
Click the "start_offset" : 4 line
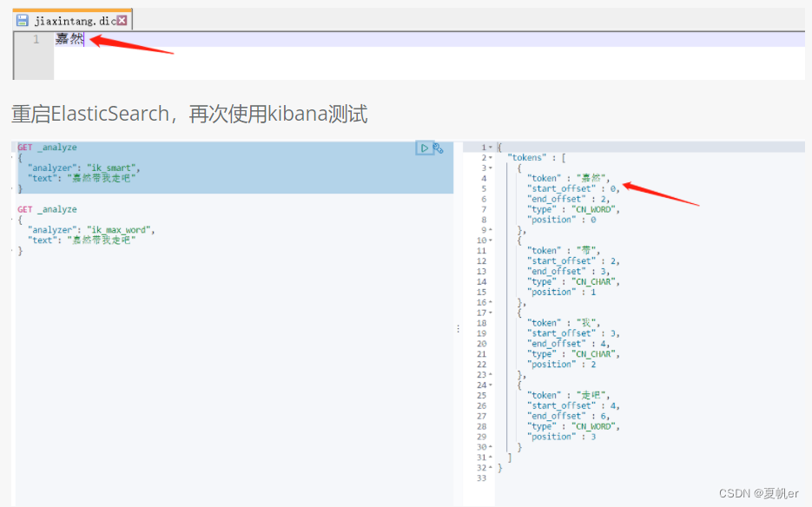573,405
